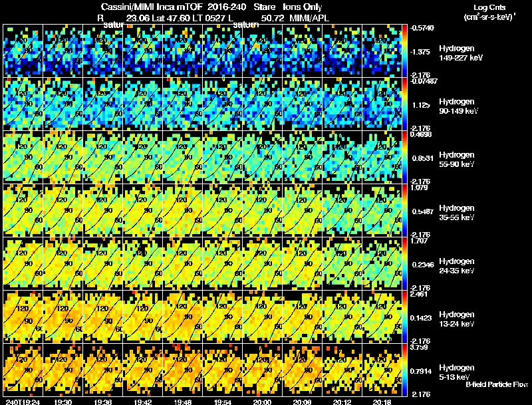Click the '0.7914' colorbar value
Image resolution: width=532 pixels, height=405 pixels.
click(421, 371)
